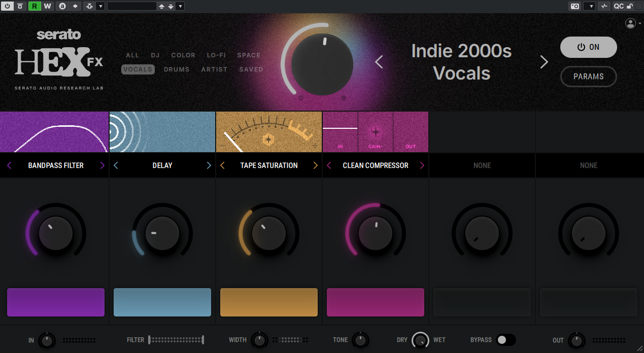
Task: Load the next host preset with down arrow
Action: [x=171, y=6]
